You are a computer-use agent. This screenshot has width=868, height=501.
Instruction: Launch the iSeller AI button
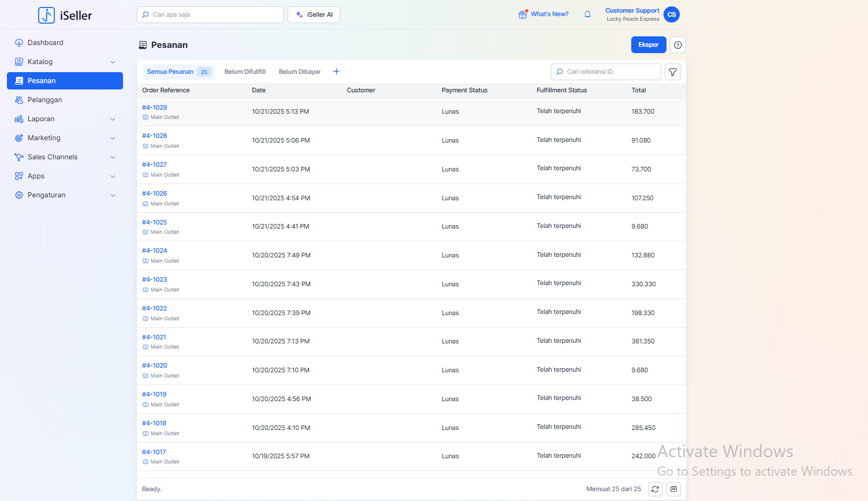point(314,14)
